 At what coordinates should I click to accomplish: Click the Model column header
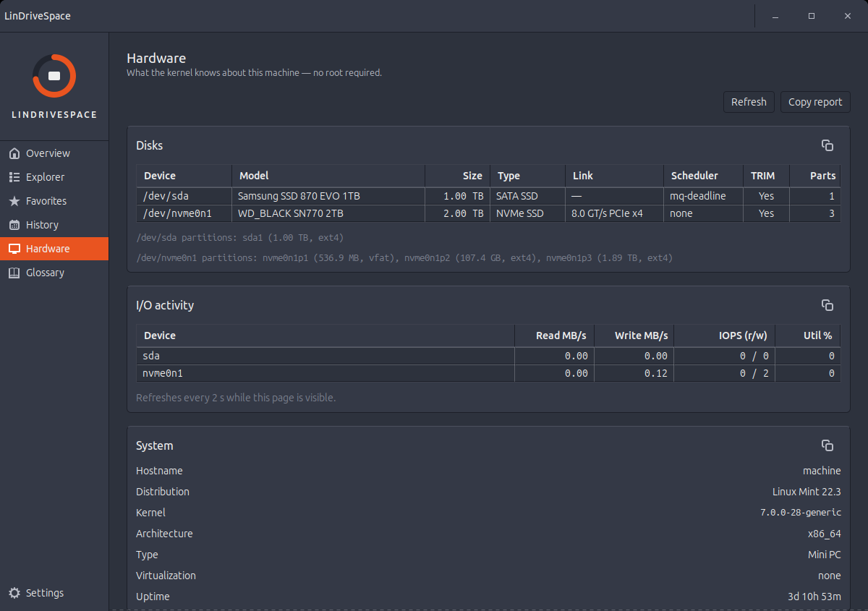coord(328,176)
